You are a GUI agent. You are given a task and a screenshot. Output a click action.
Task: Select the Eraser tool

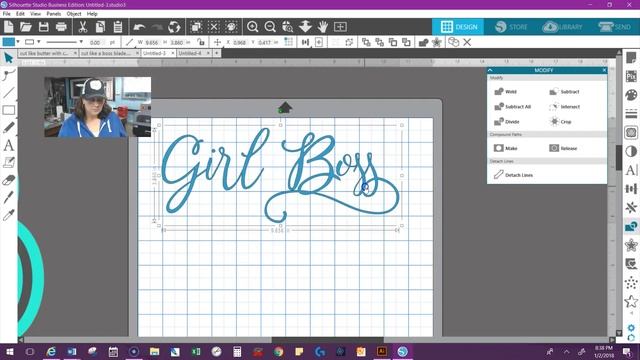[9, 180]
